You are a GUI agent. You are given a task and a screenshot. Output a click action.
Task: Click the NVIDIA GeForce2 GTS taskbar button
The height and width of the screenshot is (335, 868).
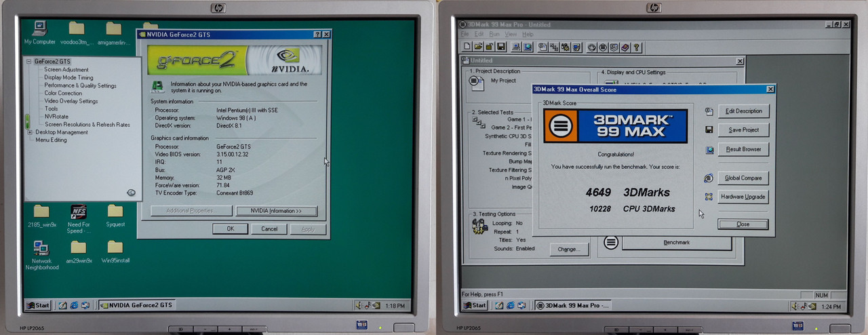pos(138,305)
